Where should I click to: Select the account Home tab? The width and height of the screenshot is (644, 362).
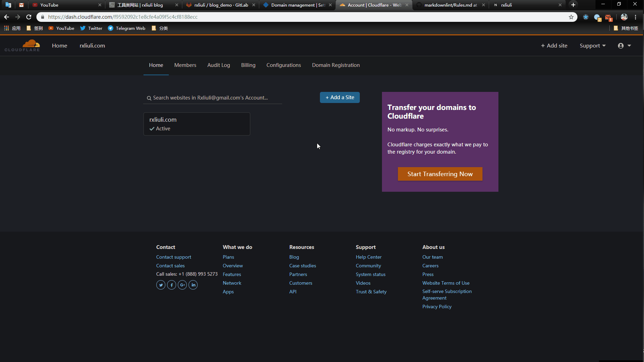pos(156,65)
